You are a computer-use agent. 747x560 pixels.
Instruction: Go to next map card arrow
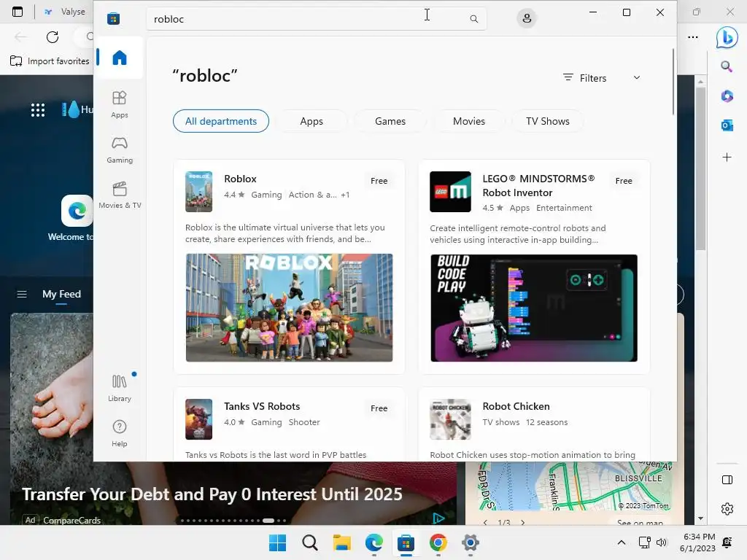[522, 522]
